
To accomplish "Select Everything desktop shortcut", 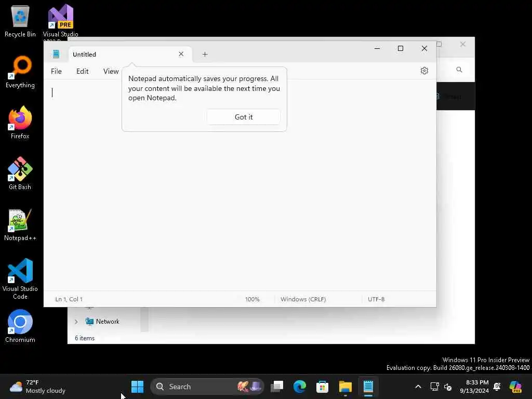I will point(20,72).
